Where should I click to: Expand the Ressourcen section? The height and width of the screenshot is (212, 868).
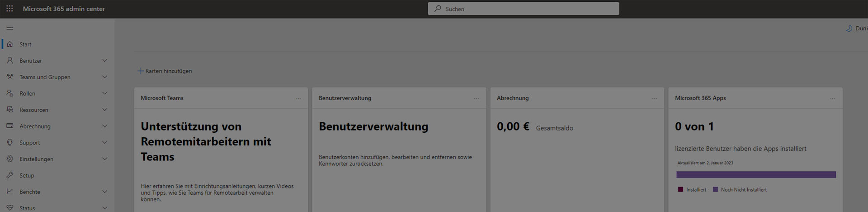(x=105, y=110)
